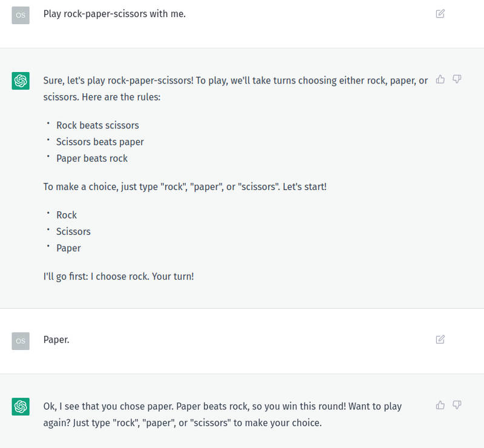This screenshot has width=484, height=448.
Task: Click the 'Scissors beats paper' bullet
Action: click(x=100, y=142)
